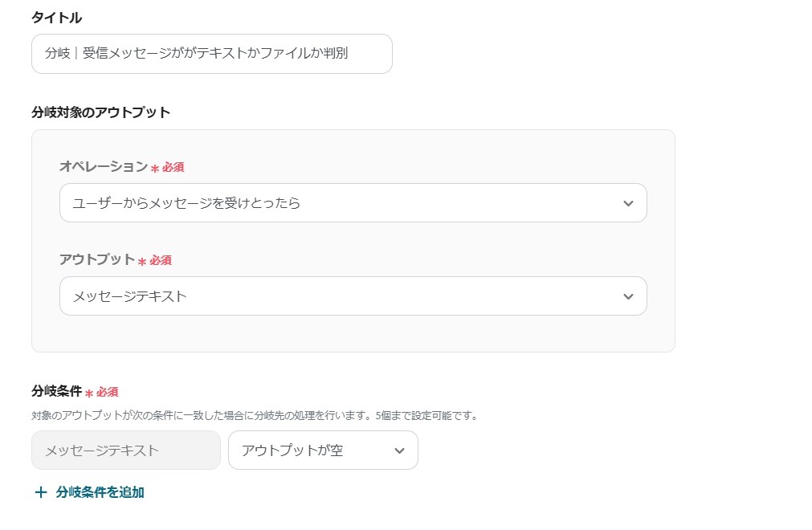Click the red 必須 marker beside アウトプット
The width and height of the screenshot is (812, 530).
(x=156, y=260)
